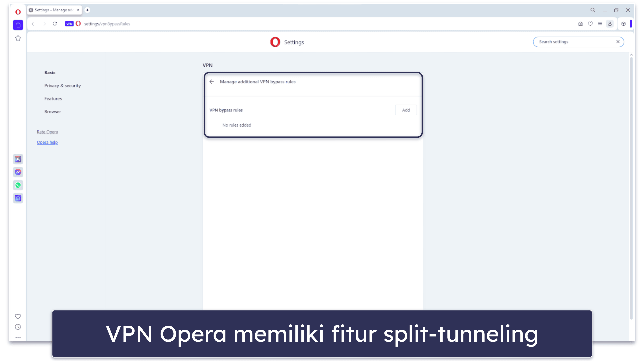The width and height of the screenshot is (644, 361).
Task: Go back with the browser back arrow
Action: pyautogui.click(x=33, y=24)
